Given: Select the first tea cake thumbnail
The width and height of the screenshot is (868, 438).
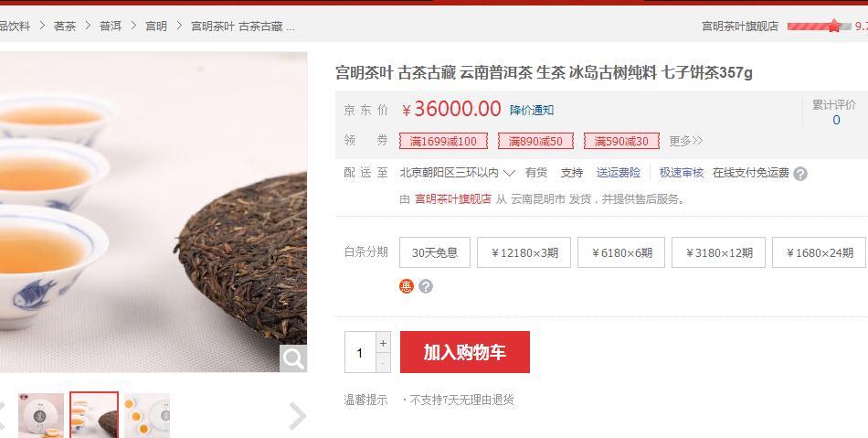Looking at the screenshot, I should pyautogui.click(x=41, y=415).
